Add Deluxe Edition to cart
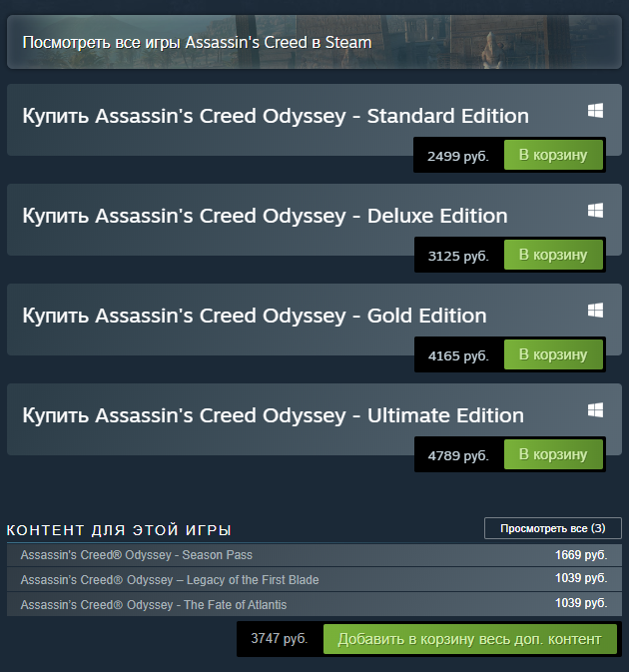This screenshot has height=672, width=629. pos(553,256)
